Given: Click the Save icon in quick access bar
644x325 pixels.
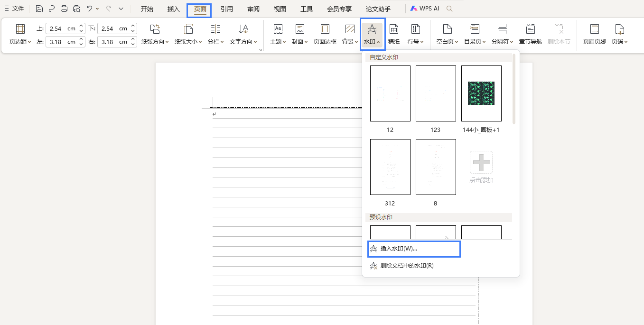Looking at the screenshot, I should [39, 9].
